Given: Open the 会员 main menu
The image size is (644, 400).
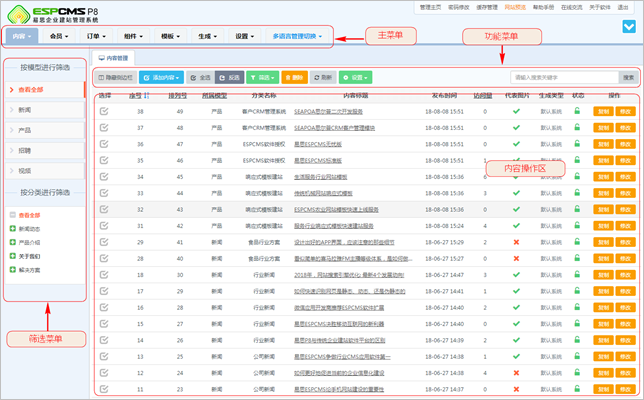Looking at the screenshot, I should click(x=62, y=39).
